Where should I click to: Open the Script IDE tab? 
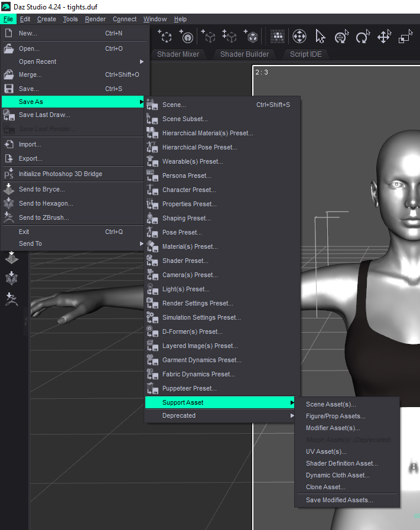[306, 54]
